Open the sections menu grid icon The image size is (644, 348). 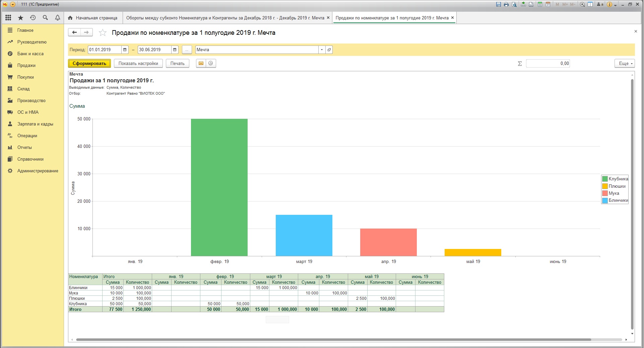(8, 18)
